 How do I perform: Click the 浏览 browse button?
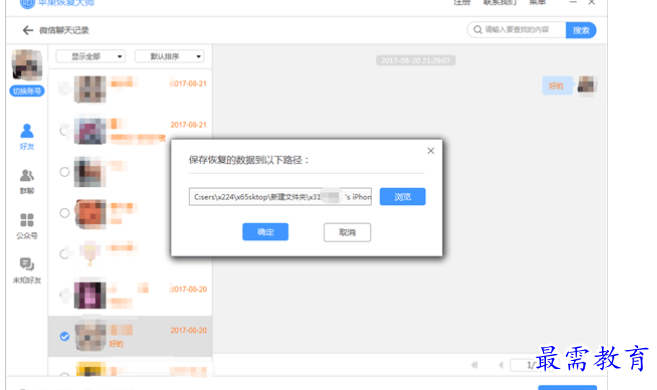click(403, 196)
